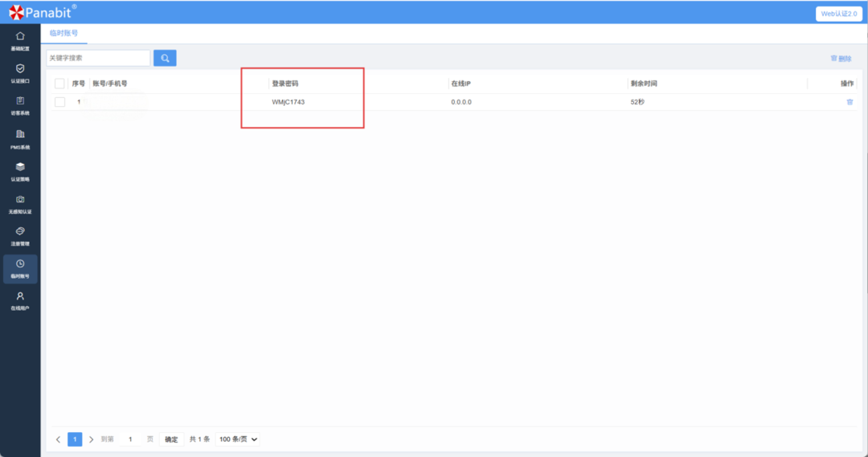Go to previous page arrow
The image size is (868, 457).
(58, 439)
